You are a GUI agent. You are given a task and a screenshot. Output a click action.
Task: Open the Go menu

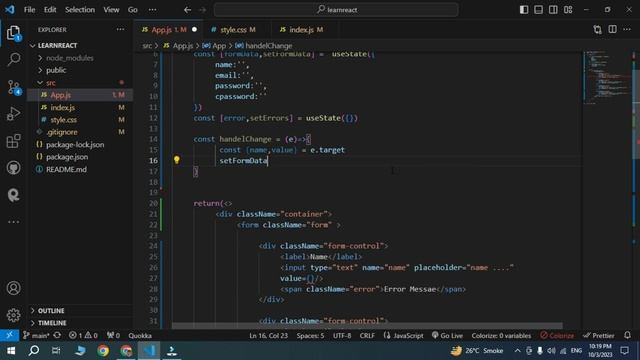pyautogui.click(x=133, y=9)
